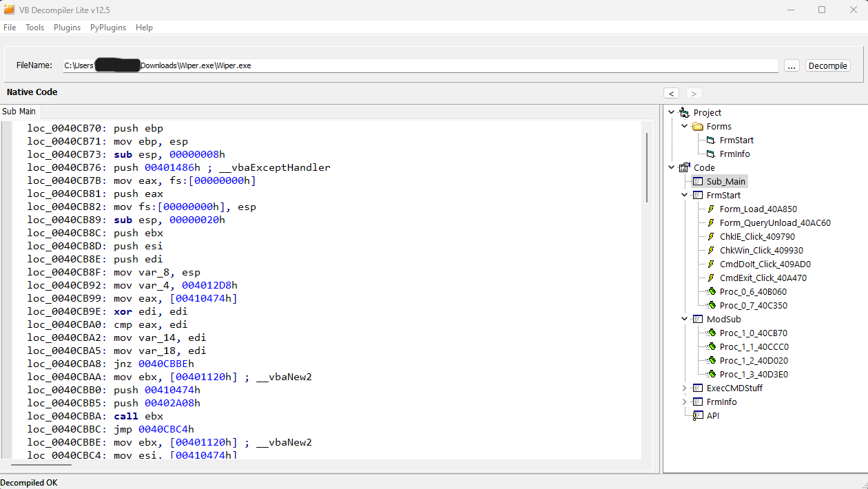Click the ExecCMDStuff module icon
The height and width of the screenshot is (489, 868).
pyautogui.click(x=698, y=388)
